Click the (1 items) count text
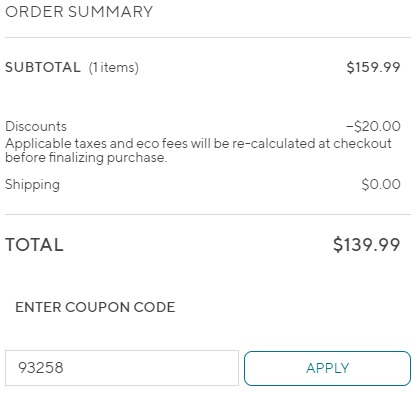This screenshot has width=412, height=393. (114, 68)
